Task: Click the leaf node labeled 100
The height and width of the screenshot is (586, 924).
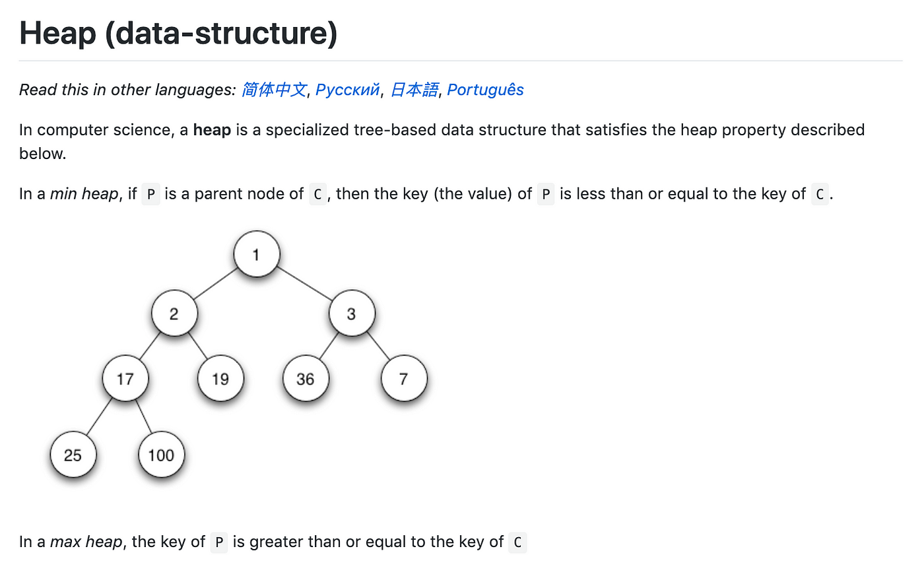Action: [161, 455]
